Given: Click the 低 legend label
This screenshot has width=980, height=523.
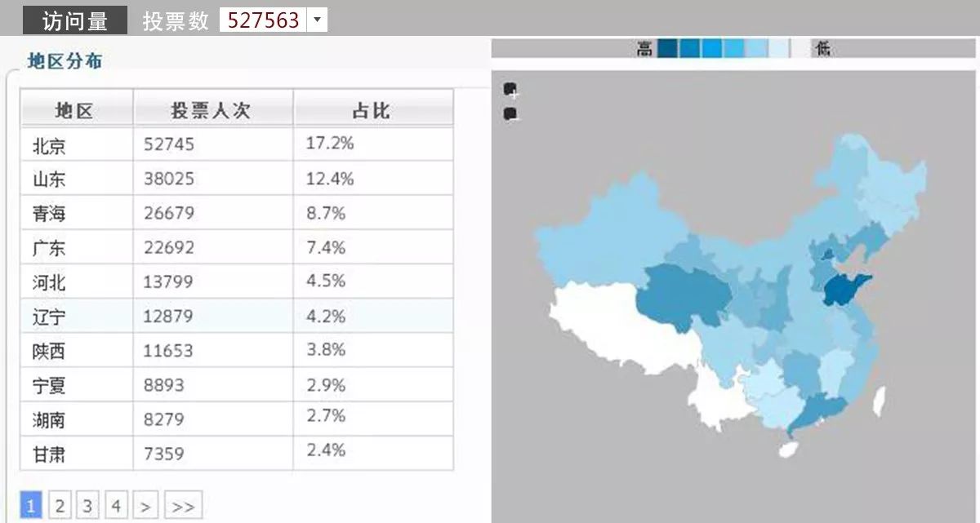Looking at the screenshot, I should click(822, 49).
